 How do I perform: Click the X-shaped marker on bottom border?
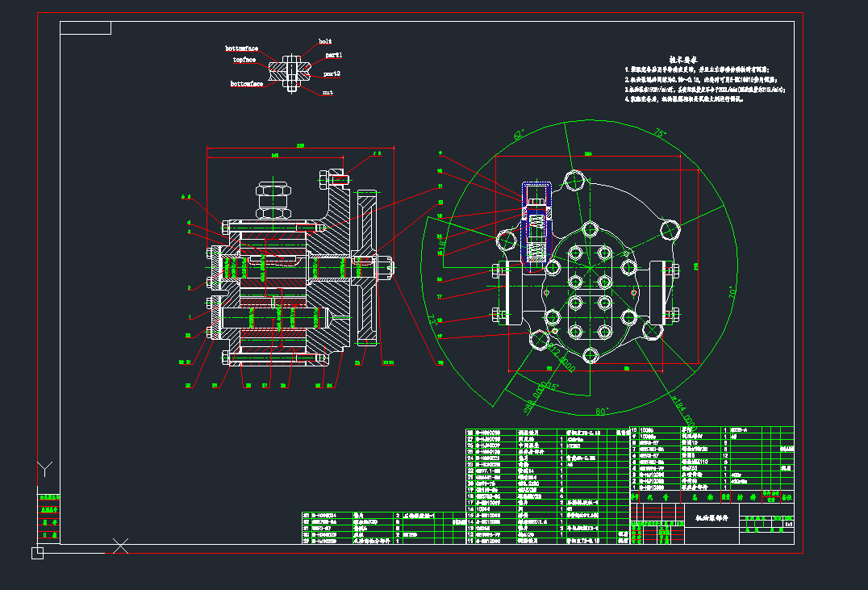[x=121, y=547]
